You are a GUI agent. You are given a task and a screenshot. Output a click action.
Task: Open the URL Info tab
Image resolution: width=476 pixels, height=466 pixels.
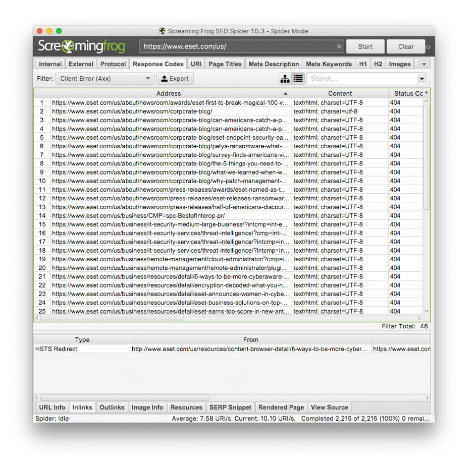tap(52, 407)
